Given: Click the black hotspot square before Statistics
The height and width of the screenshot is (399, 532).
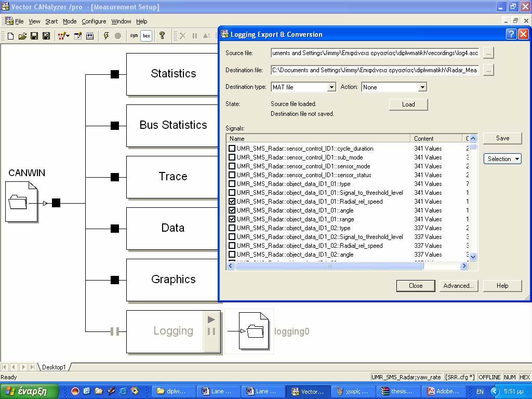Looking at the screenshot, I should pyautogui.click(x=115, y=74).
